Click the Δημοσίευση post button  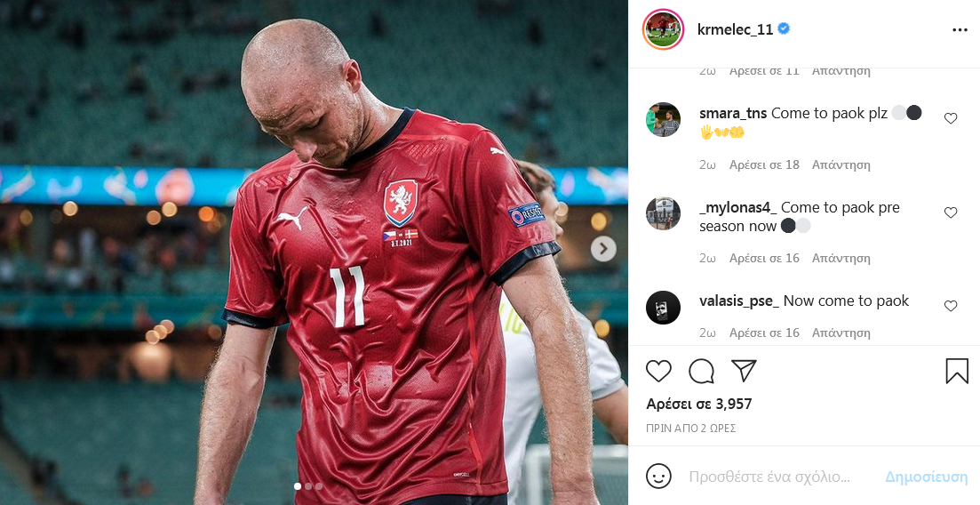click(927, 477)
